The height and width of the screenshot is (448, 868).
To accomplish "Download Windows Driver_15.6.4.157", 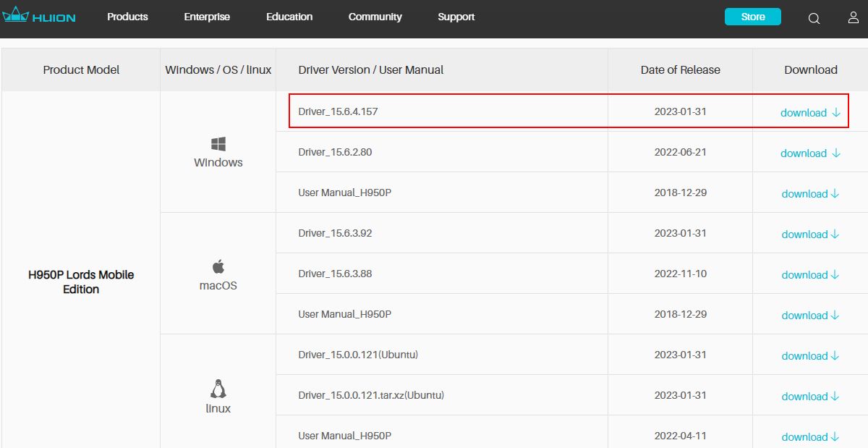I will coord(810,113).
